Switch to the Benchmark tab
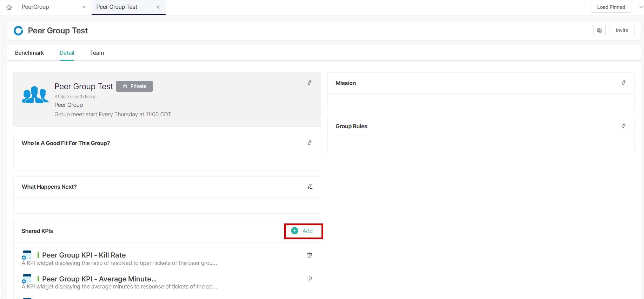This screenshot has width=644, height=299. click(x=29, y=53)
